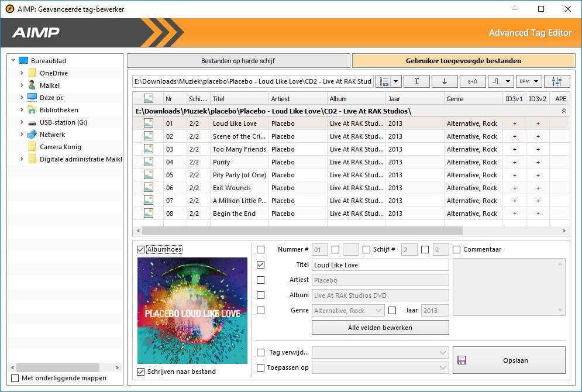Open the Tag verwijd... dropdown list
This screenshot has height=392, width=582.
click(x=380, y=352)
